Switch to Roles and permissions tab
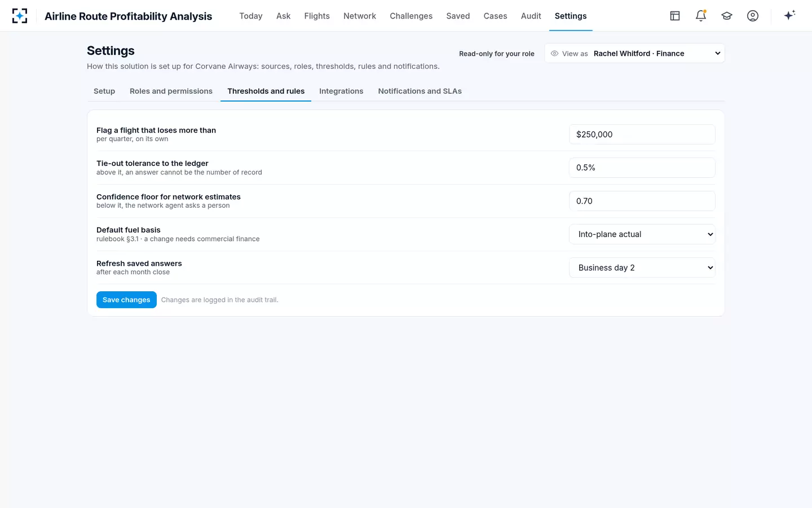The width and height of the screenshot is (812, 508). (x=171, y=91)
